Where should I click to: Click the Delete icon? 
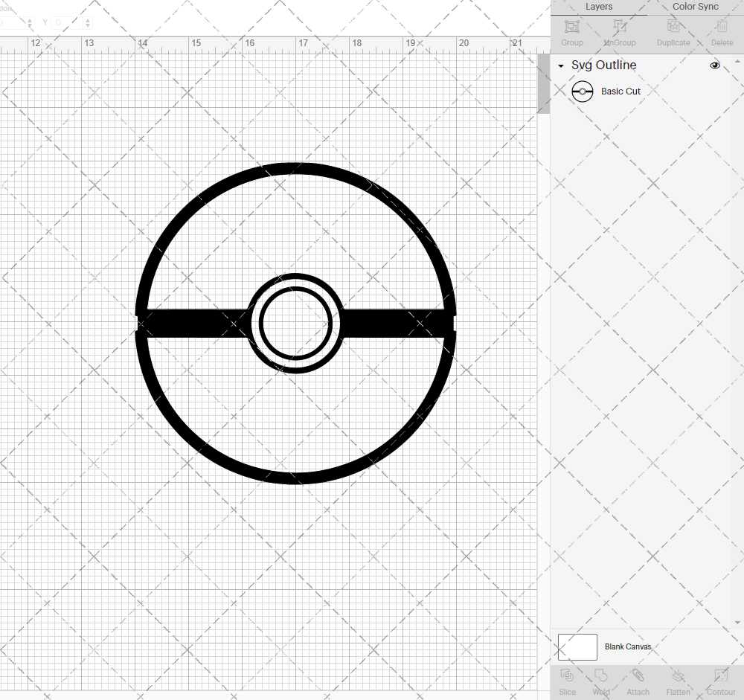(x=721, y=30)
